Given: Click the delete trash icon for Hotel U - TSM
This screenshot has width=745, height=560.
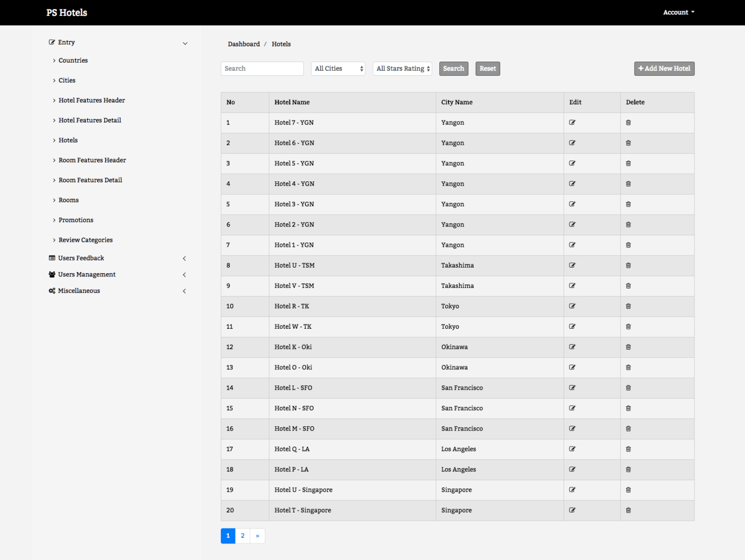Looking at the screenshot, I should (x=628, y=265).
